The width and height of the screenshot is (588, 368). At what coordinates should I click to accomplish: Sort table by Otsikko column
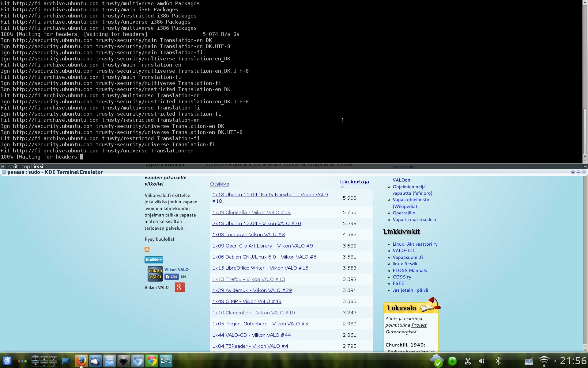click(x=220, y=184)
